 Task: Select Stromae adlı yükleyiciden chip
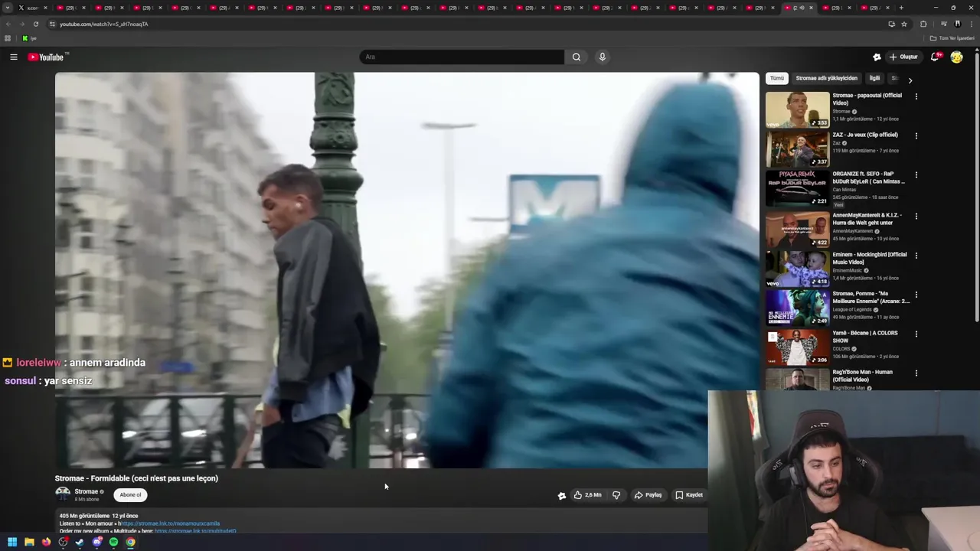826,78
